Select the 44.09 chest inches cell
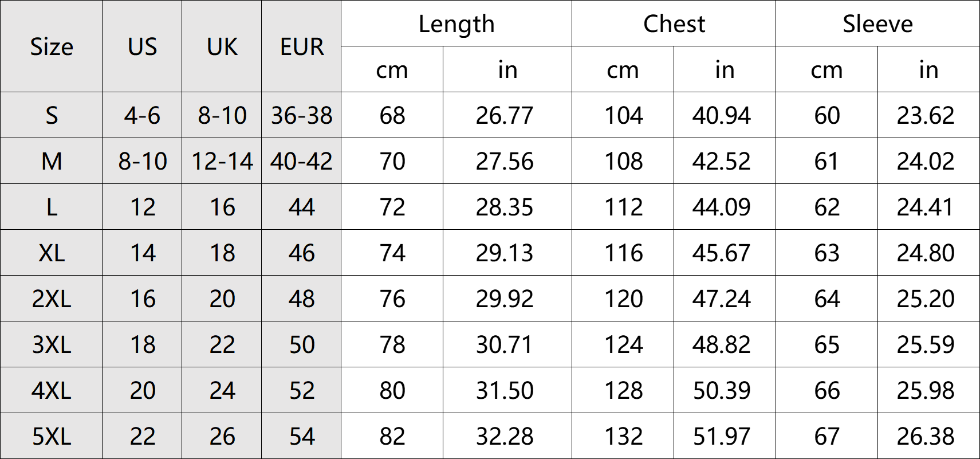Viewport: 980px width, 459px height. (x=721, y=207)
